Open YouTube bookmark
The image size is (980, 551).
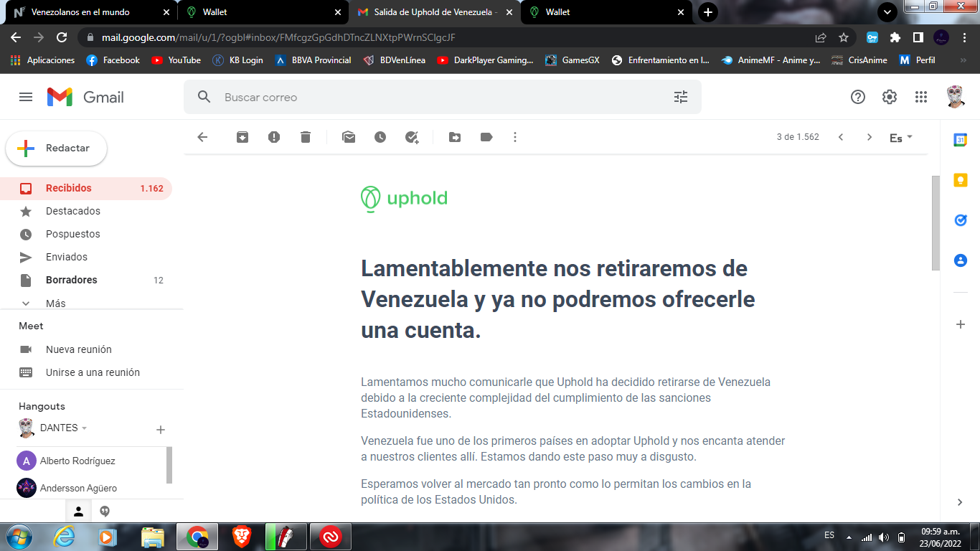tap(176, 60)
